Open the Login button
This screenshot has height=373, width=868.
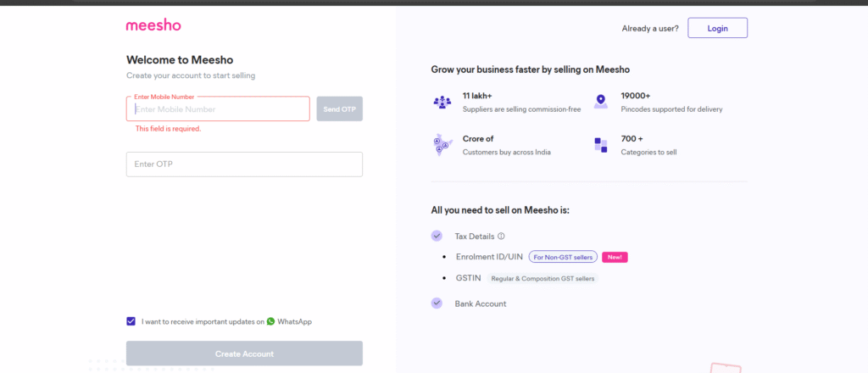[x=717, y=28]
